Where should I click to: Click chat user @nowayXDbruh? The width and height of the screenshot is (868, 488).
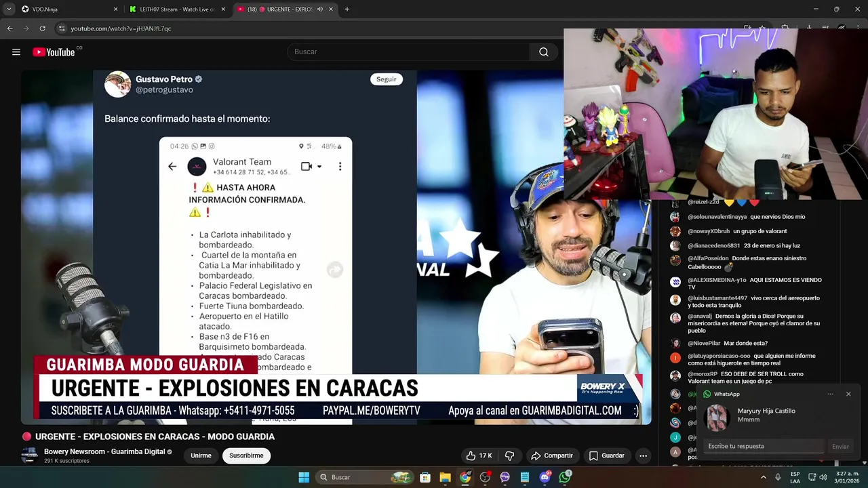click(709, 231)
